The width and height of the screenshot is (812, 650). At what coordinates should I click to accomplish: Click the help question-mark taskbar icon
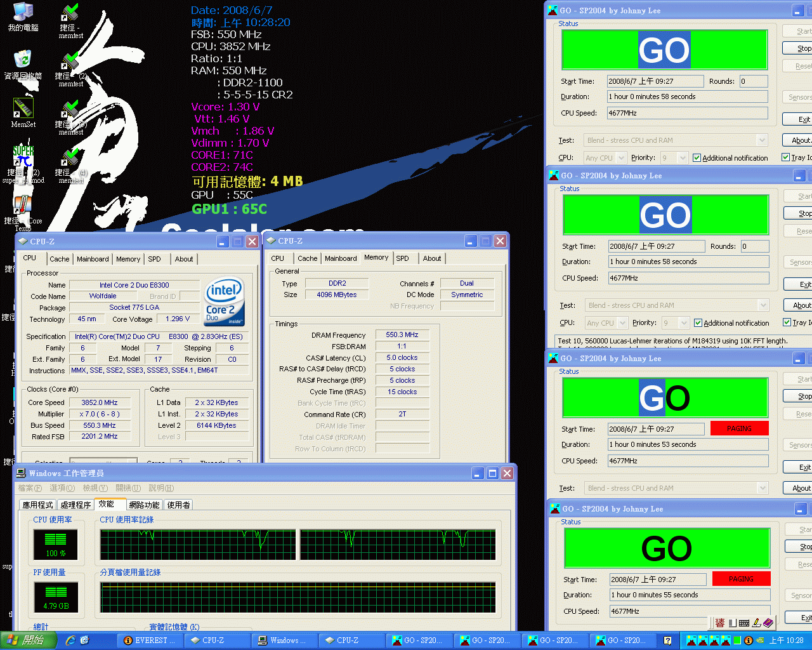667,640
